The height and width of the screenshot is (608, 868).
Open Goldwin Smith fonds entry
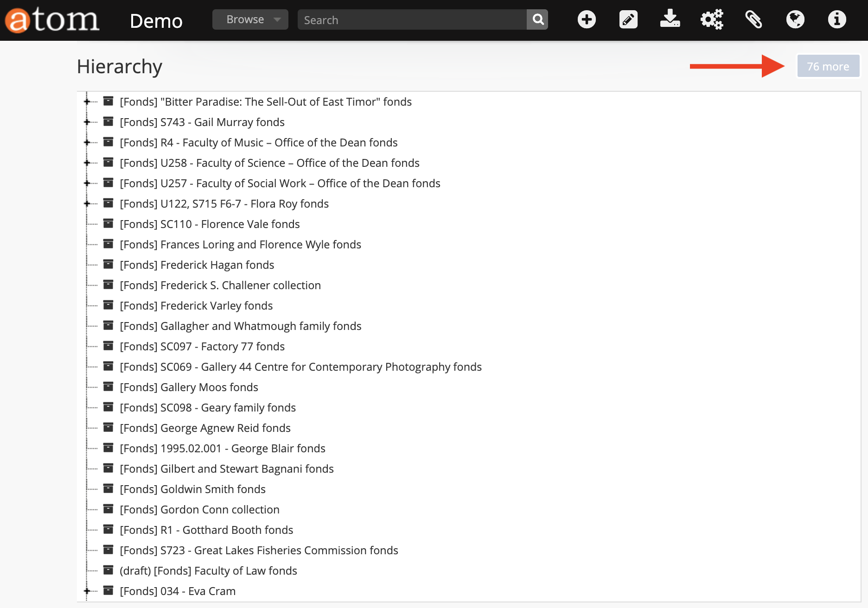pyautogui.click(x=192, y=489)
